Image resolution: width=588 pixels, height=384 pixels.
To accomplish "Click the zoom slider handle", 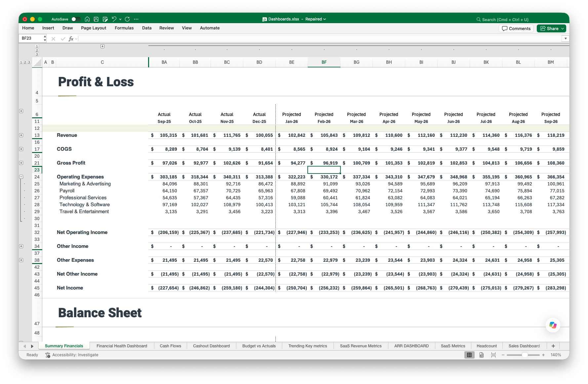I will pos(525,355).
